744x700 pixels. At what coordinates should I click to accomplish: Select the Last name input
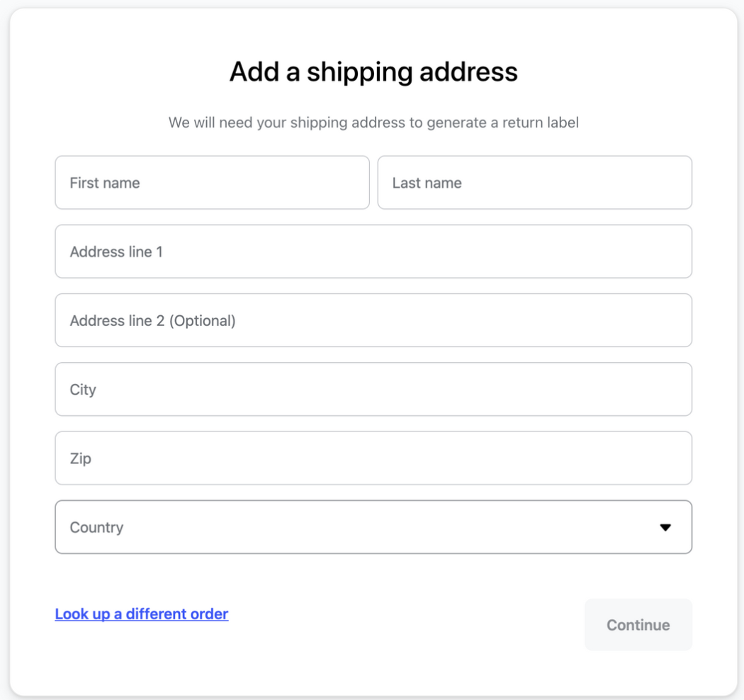click(x=534, y=182)
